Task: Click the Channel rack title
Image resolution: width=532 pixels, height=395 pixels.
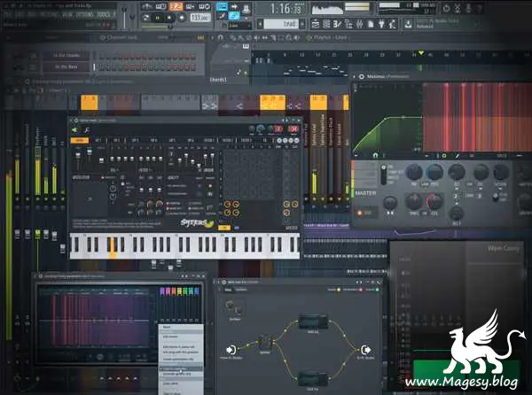Action: point(122,38)
